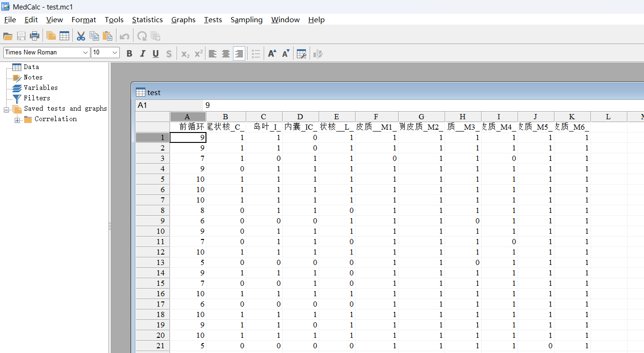Expand the Correlation tree node
This screenshot has height=353, width=644.
coord(18,120)
